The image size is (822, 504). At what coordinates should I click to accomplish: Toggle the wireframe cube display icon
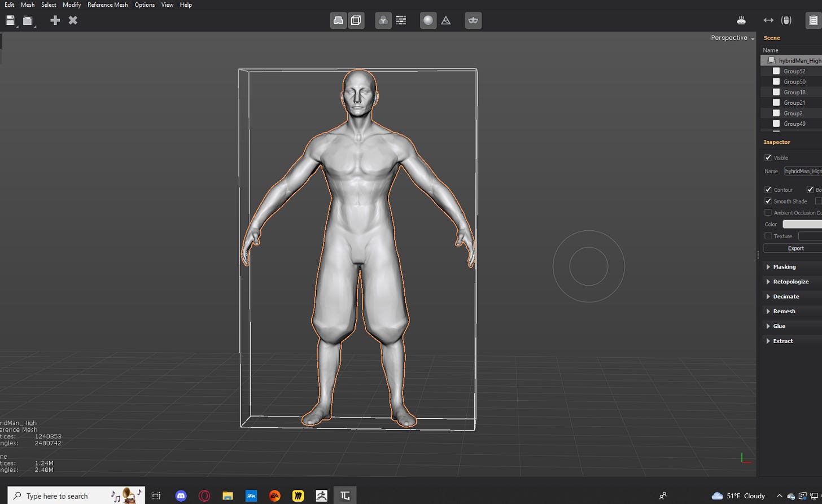356,20
